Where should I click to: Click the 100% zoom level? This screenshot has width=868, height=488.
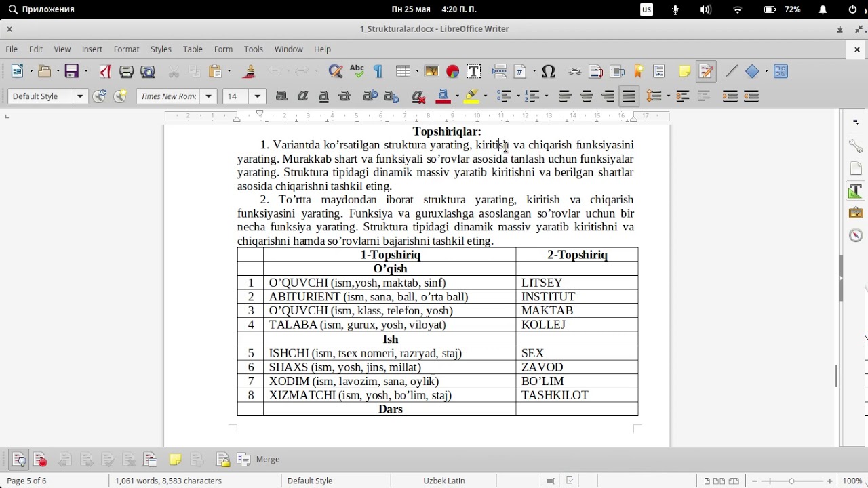[852, 481]
